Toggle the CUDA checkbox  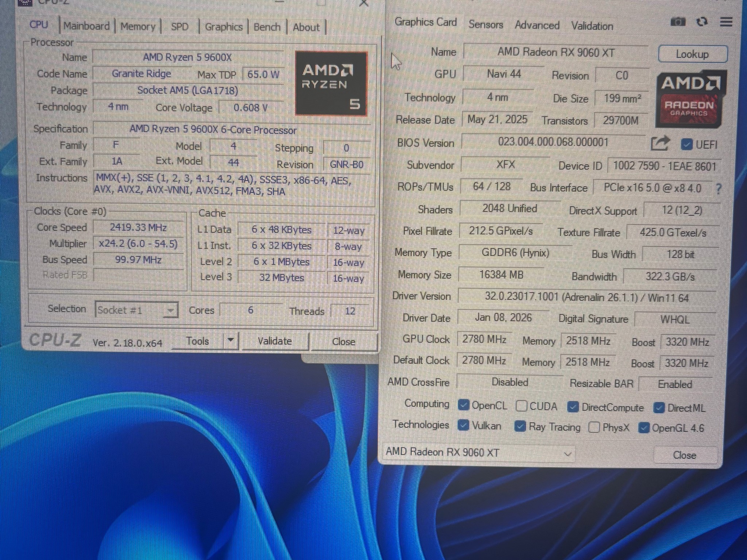522,406
